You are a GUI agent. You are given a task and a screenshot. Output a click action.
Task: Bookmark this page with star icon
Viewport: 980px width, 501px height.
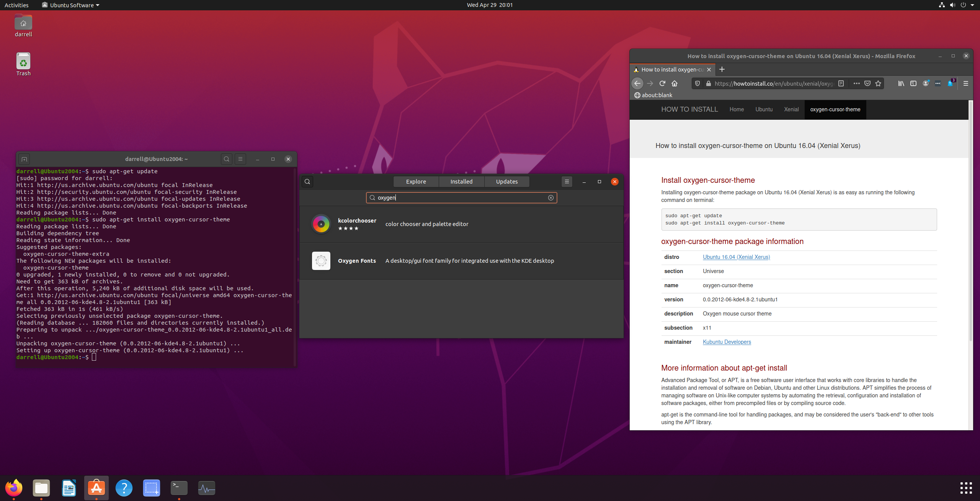pyautogui.click(x=878, y=83)
